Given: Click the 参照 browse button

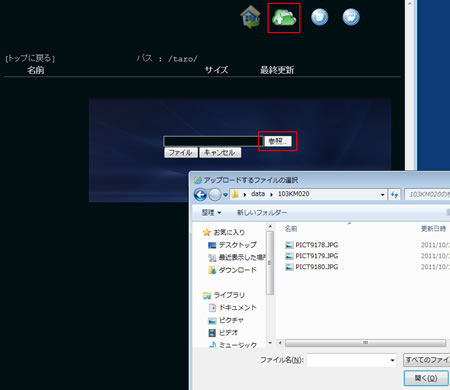Looking at the screenshot, I should click(278, 141).
